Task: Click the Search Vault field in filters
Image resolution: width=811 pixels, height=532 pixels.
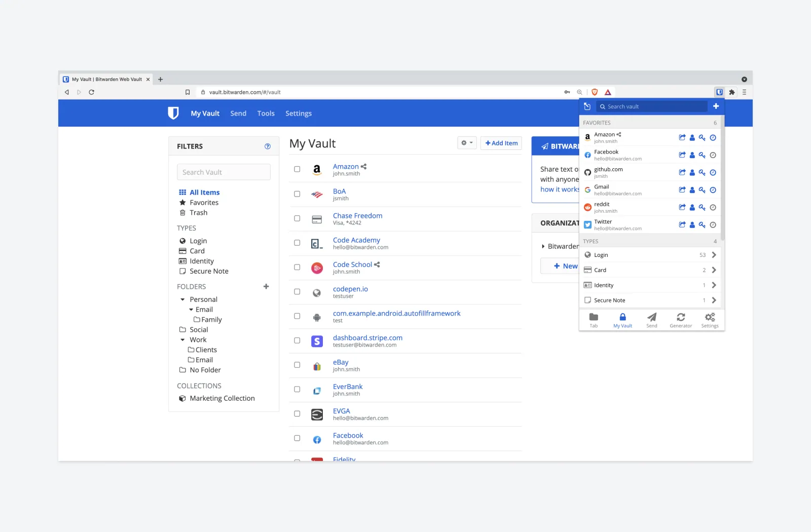Action: [x=224, y=172]
